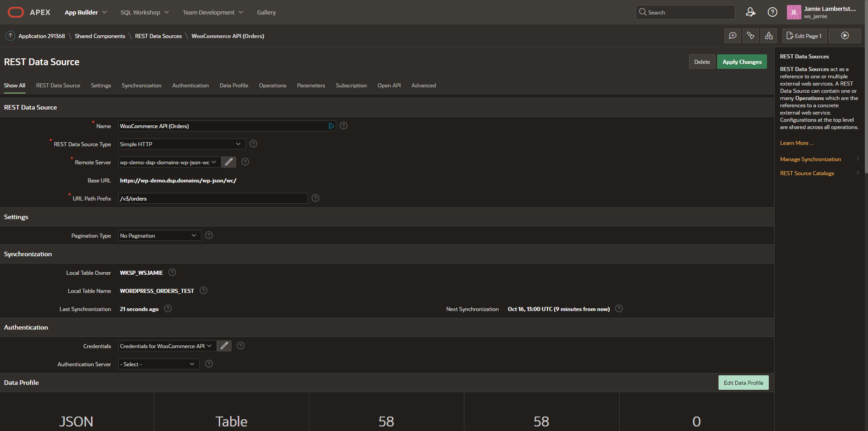The image size is (868, 431).
Task: Click the search magnifier icon
Action: [642, 12]
